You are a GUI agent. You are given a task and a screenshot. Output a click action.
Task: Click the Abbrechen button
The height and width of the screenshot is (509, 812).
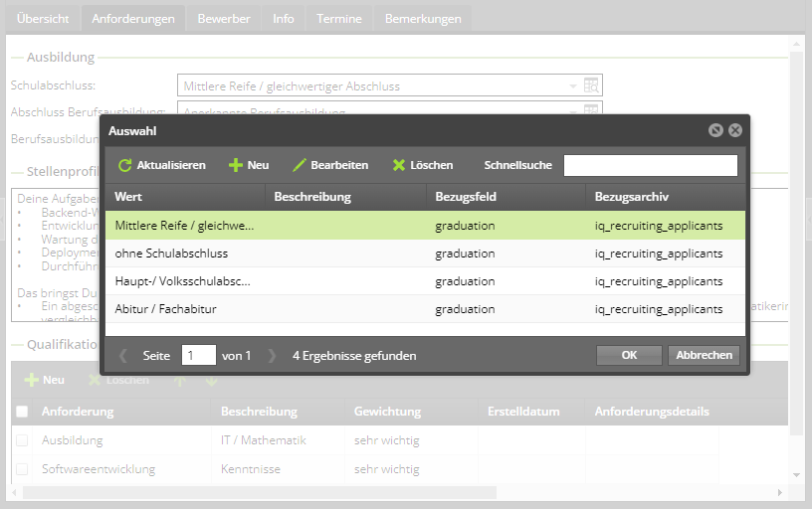point(704,355)
